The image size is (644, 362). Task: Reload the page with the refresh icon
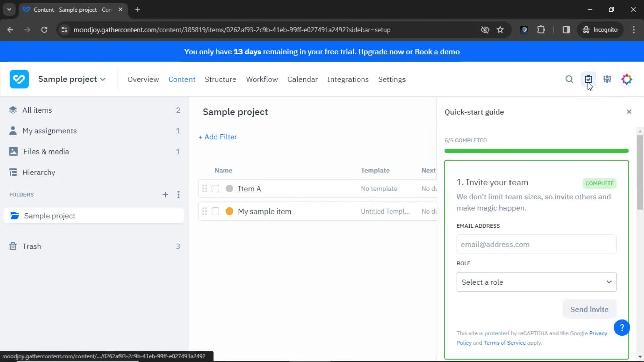(44, 30)
